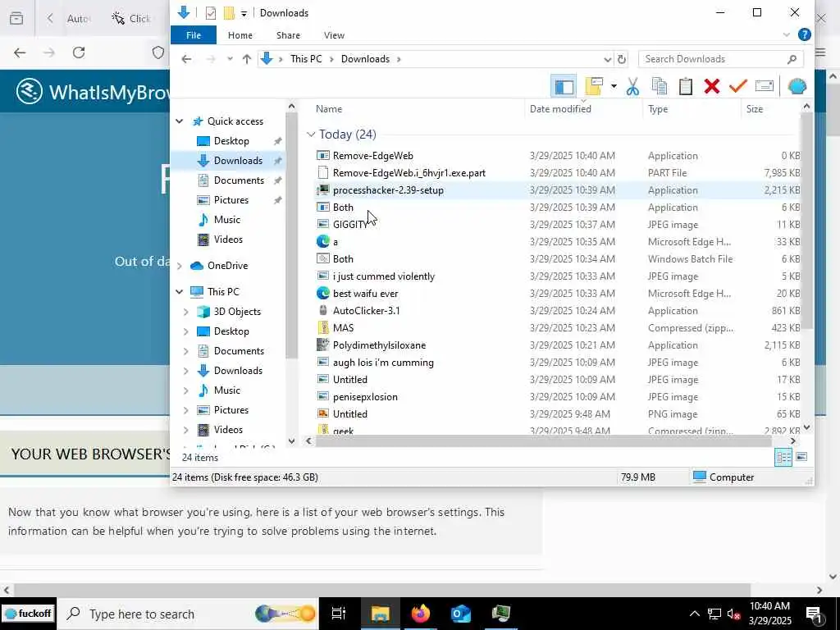Open the Home ribbon tab
840x630 pixels.
click(x=240, y=35)
